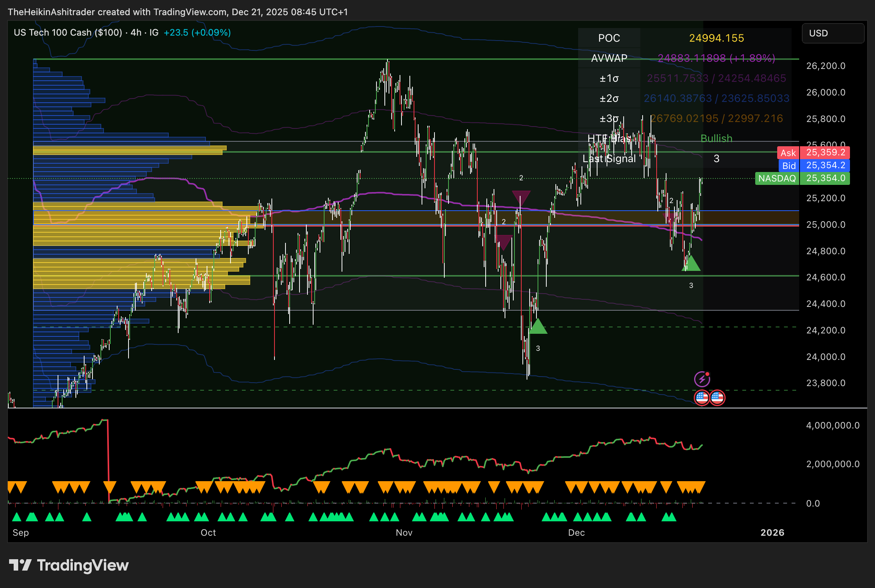The image size is (875, 588).
Task: Open the USD currency selector
Action: pos(833,33)
